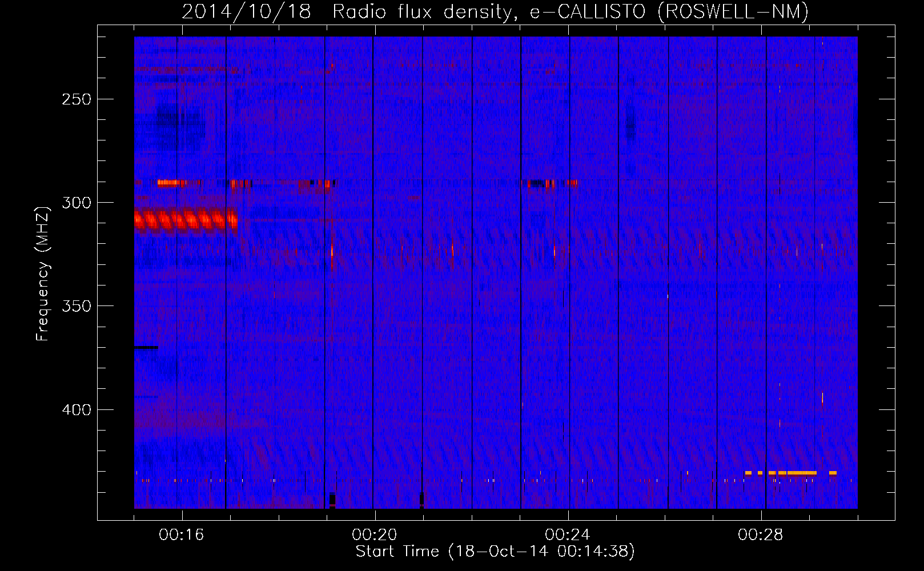Click the 00:16 time tick label
Screen dimensions: 924x571
(x=182, y=534)
